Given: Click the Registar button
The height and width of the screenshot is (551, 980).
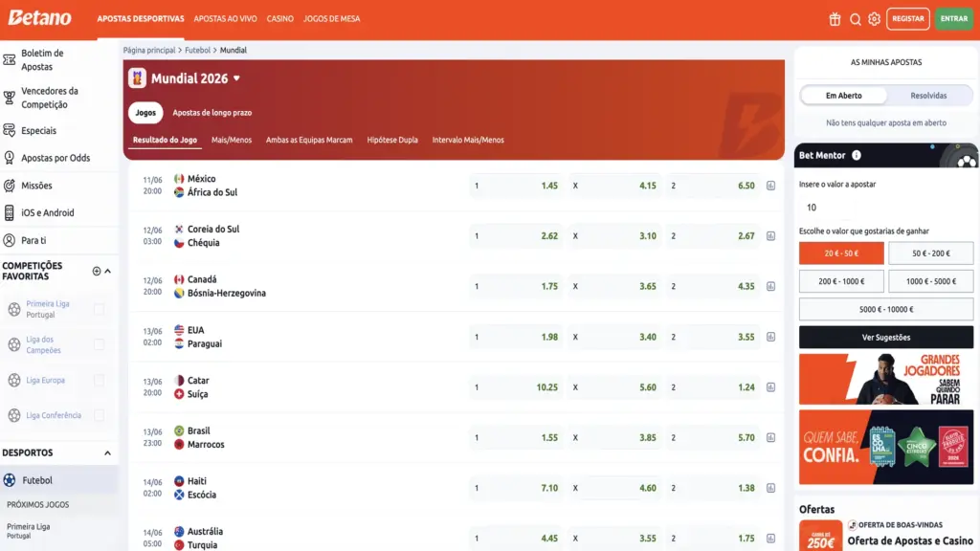Looking at the screenshot, I should click(907, 19).
